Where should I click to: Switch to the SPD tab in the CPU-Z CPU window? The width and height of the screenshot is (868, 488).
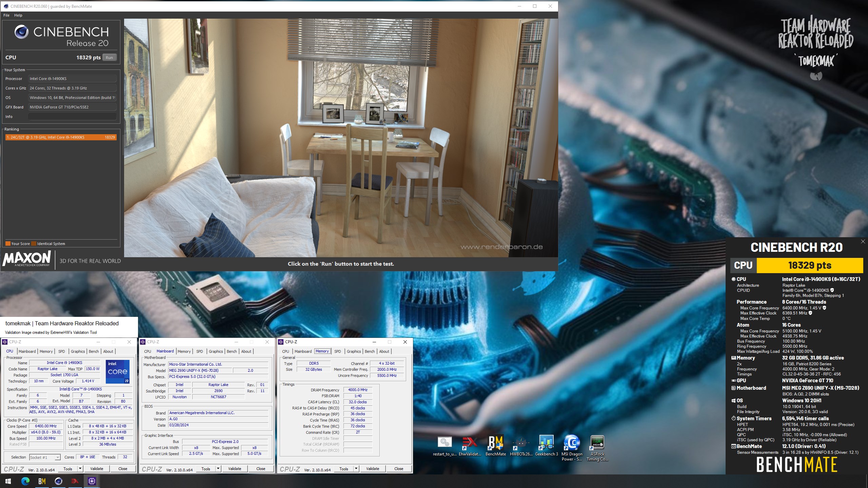[61, 351]
